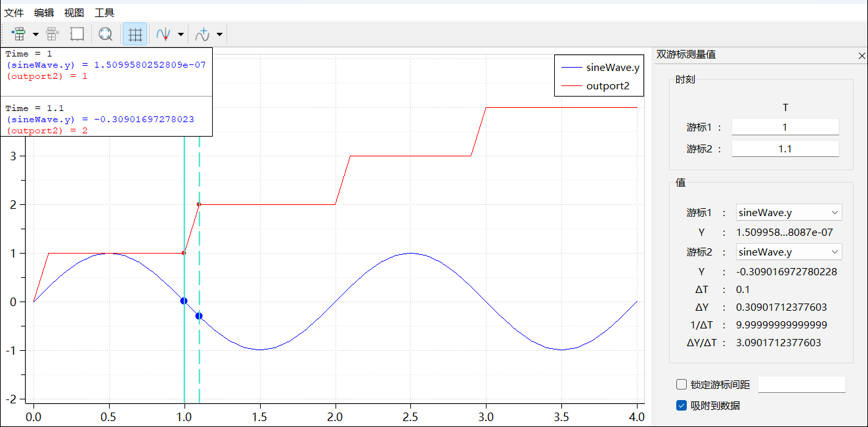Viewport: 868px width, 427px height.
Task: Enable the 锁定游标间距 checkbox
Action: 682,384
